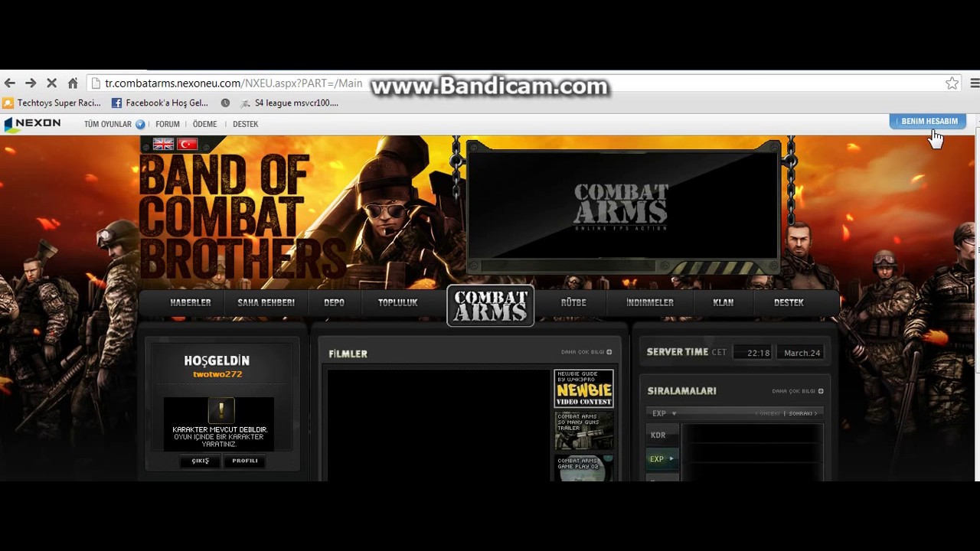Select So Many Guns Trailer thumbnail
The width and height of the screenshot is (980, 551).
point(583,431)
